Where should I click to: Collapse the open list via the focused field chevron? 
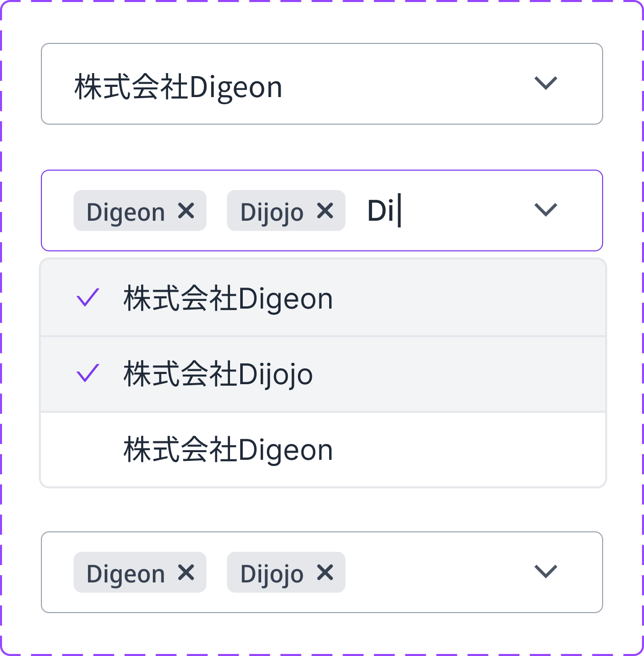(545, 210)
